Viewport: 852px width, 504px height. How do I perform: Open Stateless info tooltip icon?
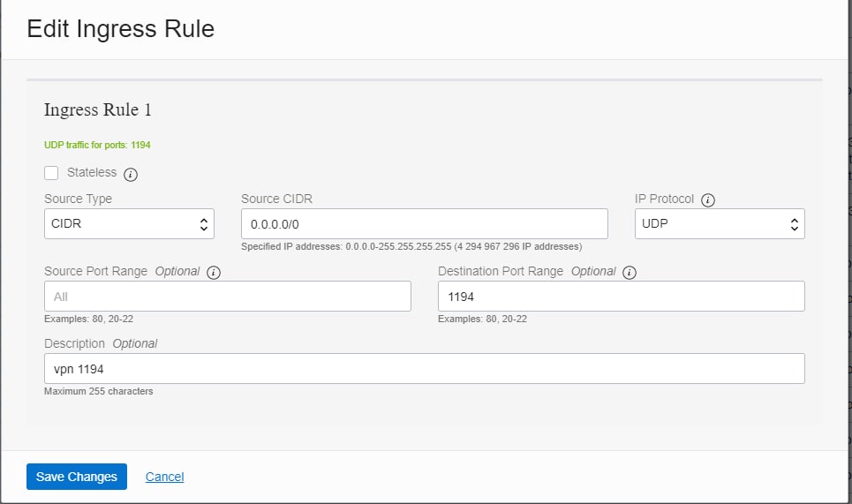(131, 175)
